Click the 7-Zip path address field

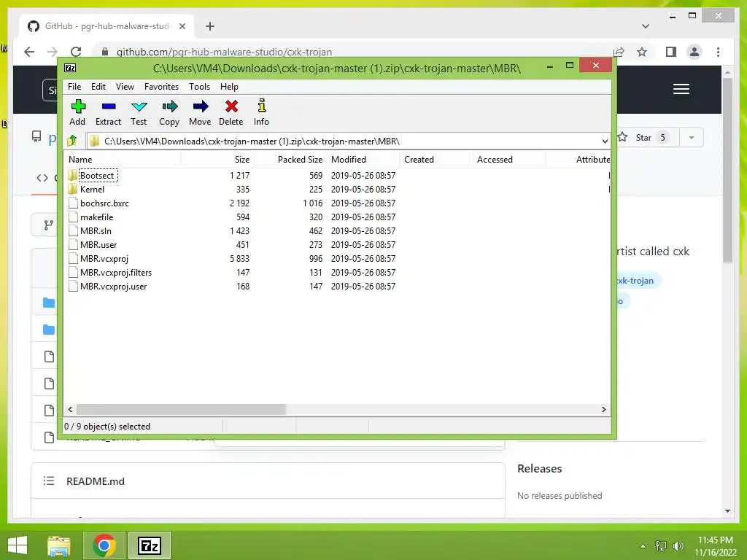348,141
